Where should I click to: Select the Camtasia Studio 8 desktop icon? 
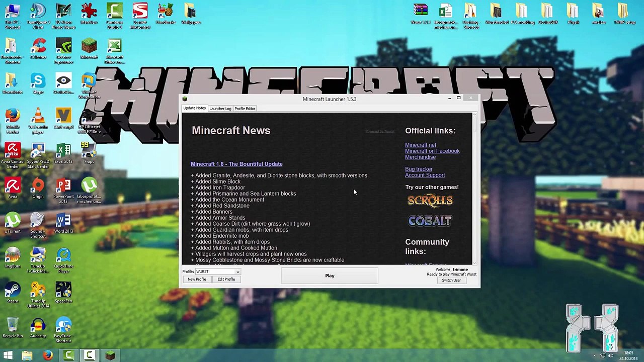115,16
